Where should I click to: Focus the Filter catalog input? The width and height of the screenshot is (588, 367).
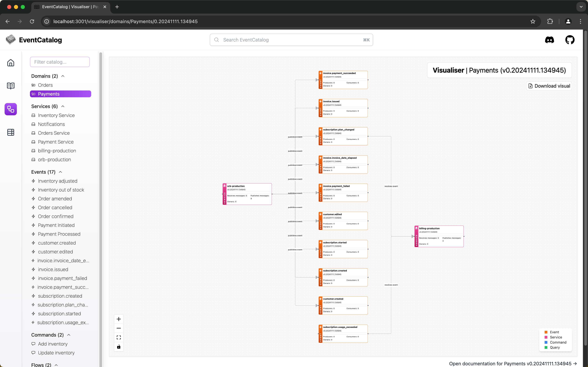click(x=60, y=62)
